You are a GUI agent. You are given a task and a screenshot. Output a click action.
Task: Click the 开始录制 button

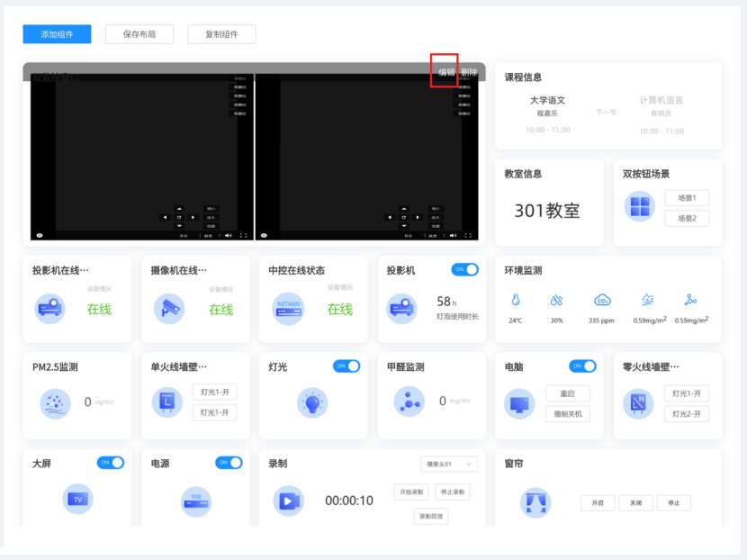(411, 492)
